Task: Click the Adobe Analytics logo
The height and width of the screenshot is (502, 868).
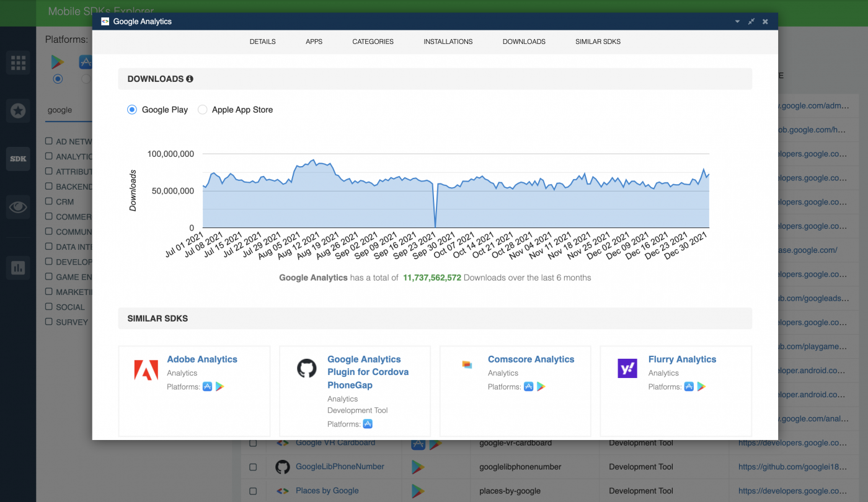Action: pos(146,370)
